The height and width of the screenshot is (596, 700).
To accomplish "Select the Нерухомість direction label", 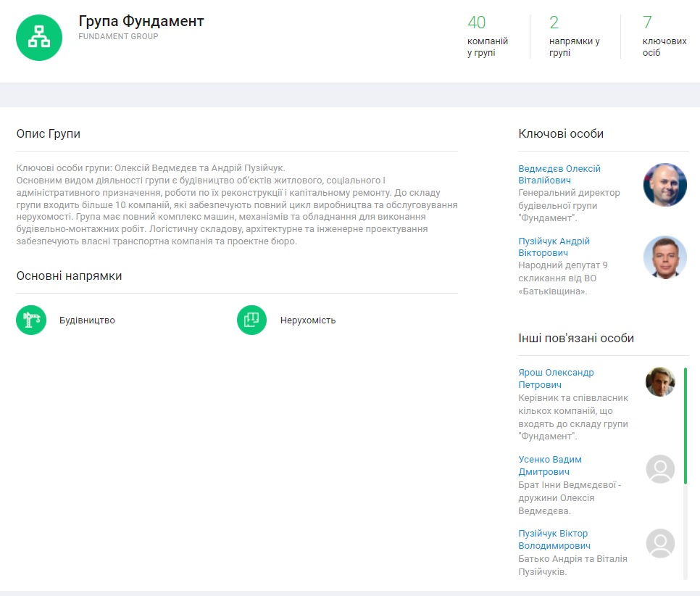I will [308, 320].
